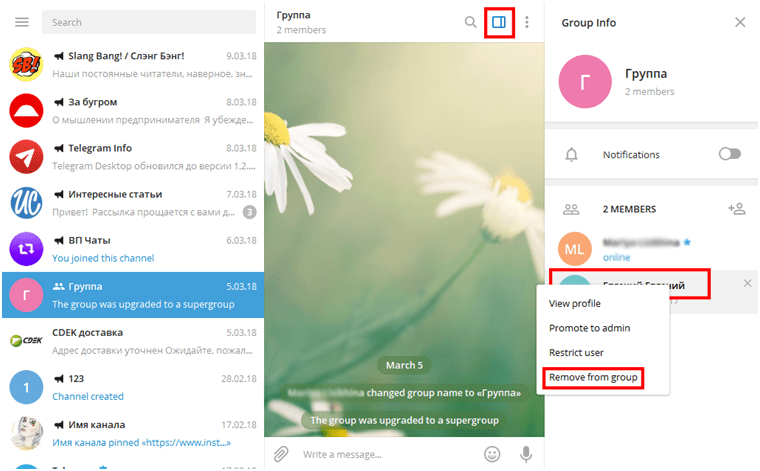Viewport: 760px width, 471px height.
Task: Select the ML member avatar
Action: tap(575, 249)
